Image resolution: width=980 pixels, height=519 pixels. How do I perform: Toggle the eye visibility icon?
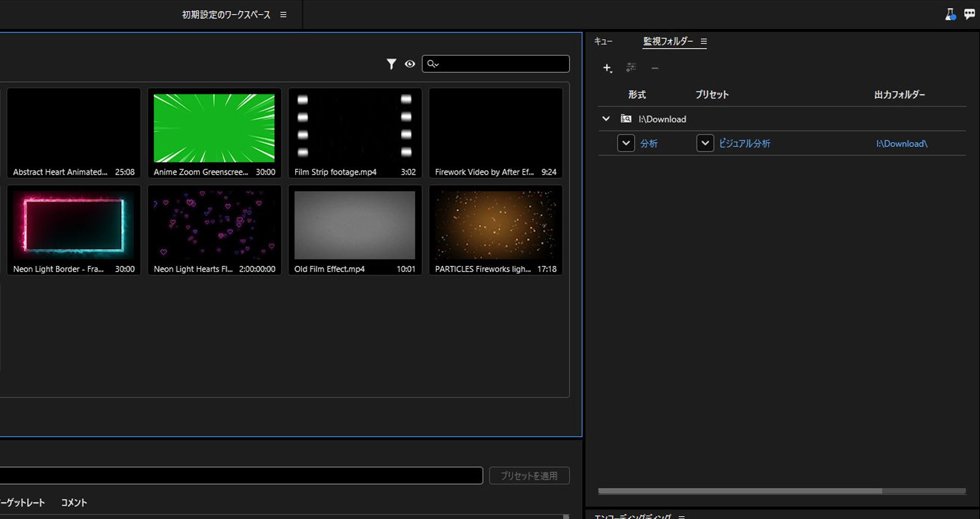pyautogui.click(x=410, y=64)
